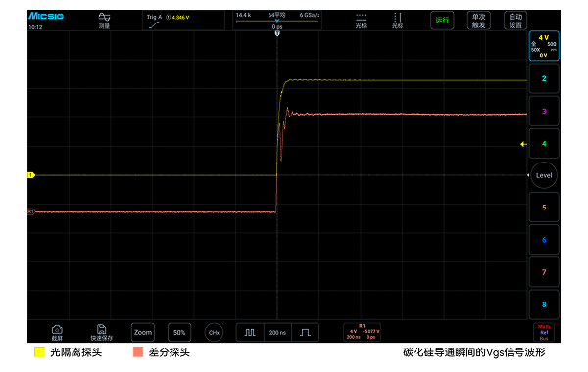588x372 pixels.
Task: Click the orange 差分探头 legend swatch
Action: 138,351
